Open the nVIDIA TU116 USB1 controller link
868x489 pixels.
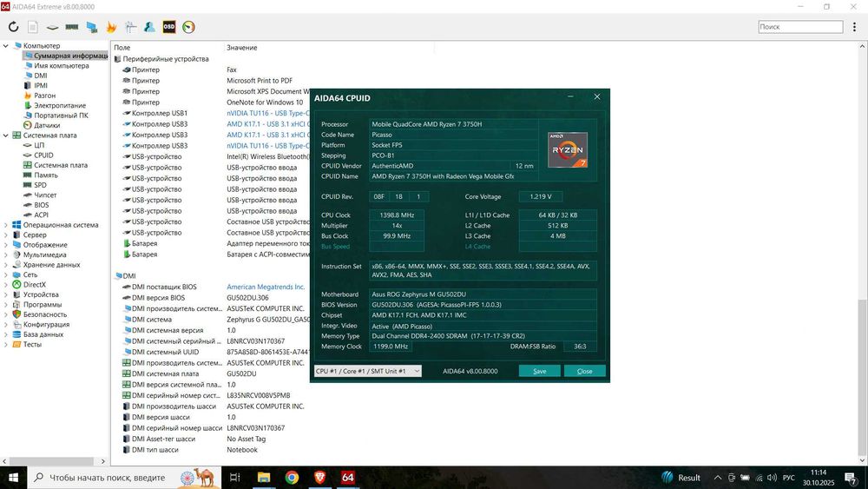pyautogui.click(x=268, y=113)
